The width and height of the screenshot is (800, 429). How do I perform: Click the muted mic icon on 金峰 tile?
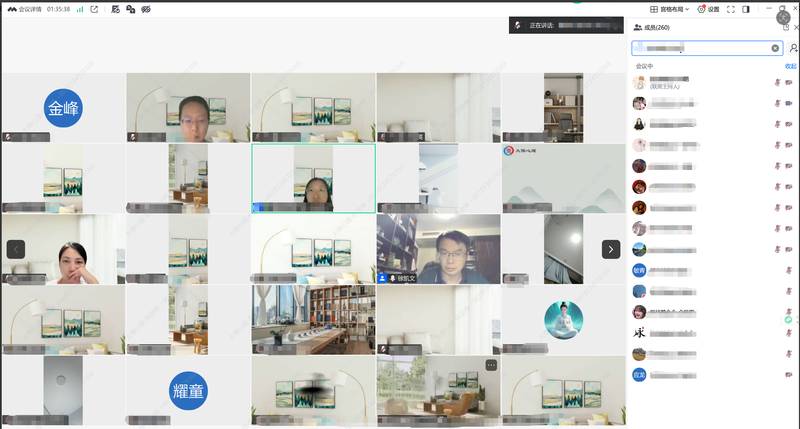(x=7, y=137)
